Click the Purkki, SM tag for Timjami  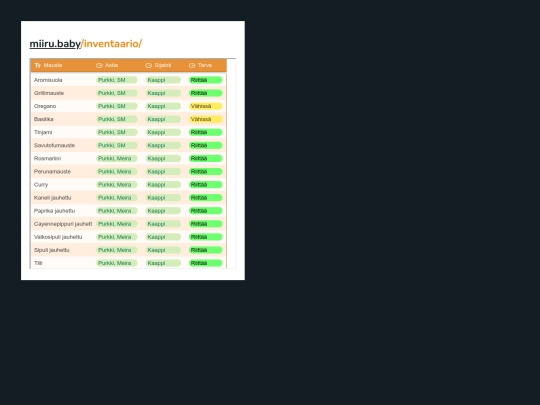117,133
